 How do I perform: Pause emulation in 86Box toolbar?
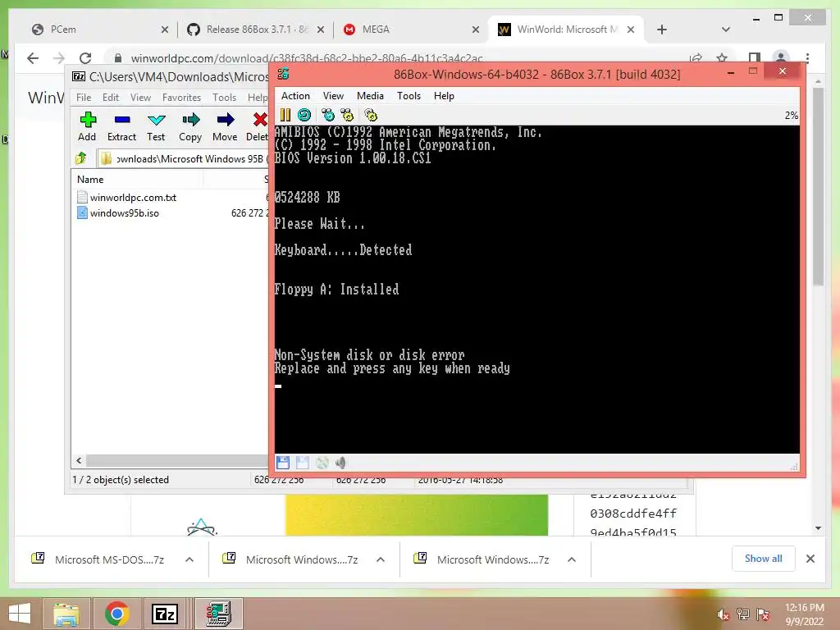pyautogui.click(x=285, y=115)
